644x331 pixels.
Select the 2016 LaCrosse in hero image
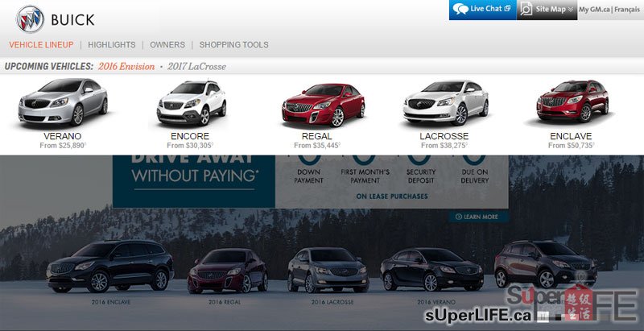[x=328, y=270]
